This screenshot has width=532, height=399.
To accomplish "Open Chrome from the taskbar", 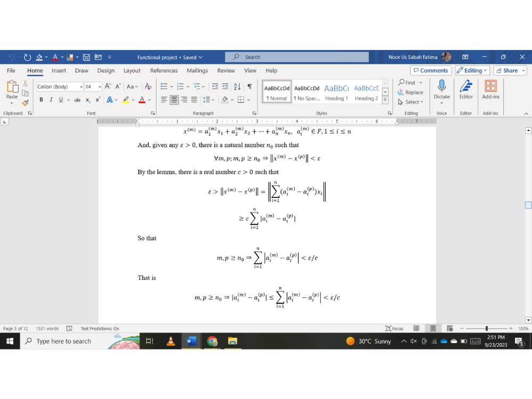I will pyautogui.click(x=212, y=341).
